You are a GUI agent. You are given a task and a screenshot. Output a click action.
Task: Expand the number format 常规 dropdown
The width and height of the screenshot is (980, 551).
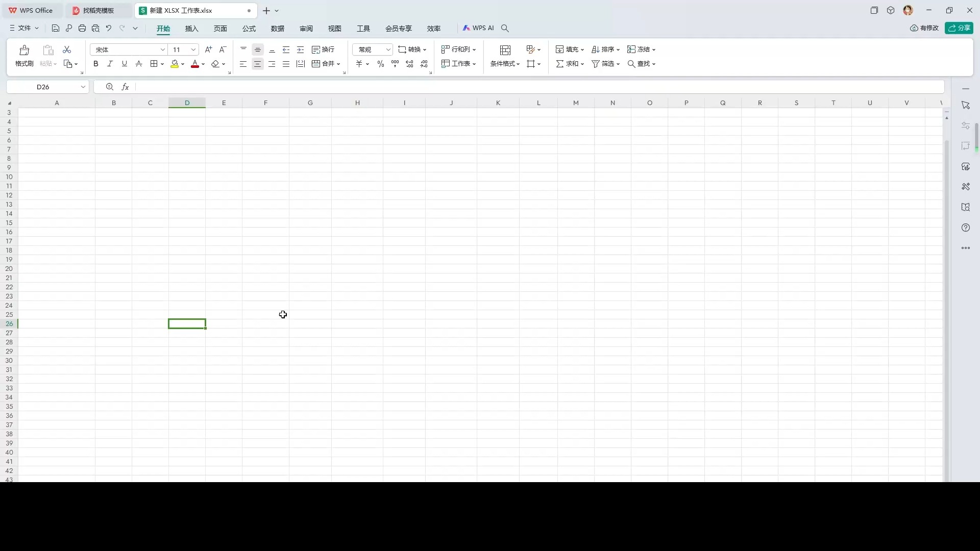point(388,49)
